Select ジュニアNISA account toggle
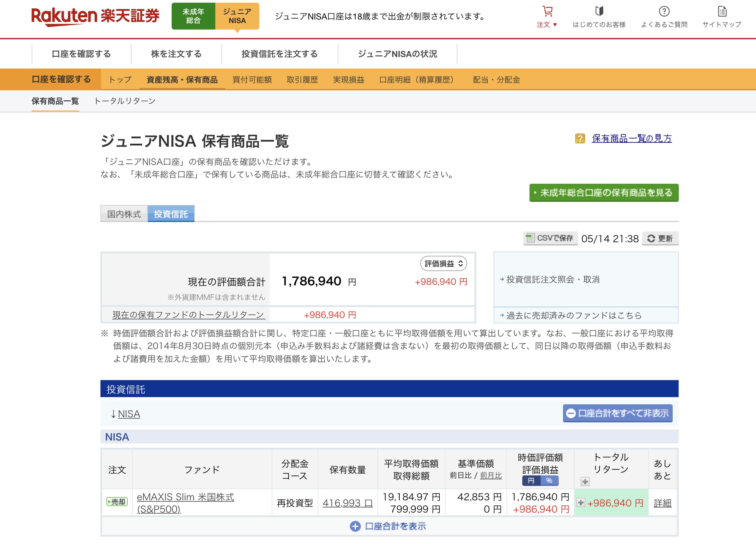 [x=237, y=16]
